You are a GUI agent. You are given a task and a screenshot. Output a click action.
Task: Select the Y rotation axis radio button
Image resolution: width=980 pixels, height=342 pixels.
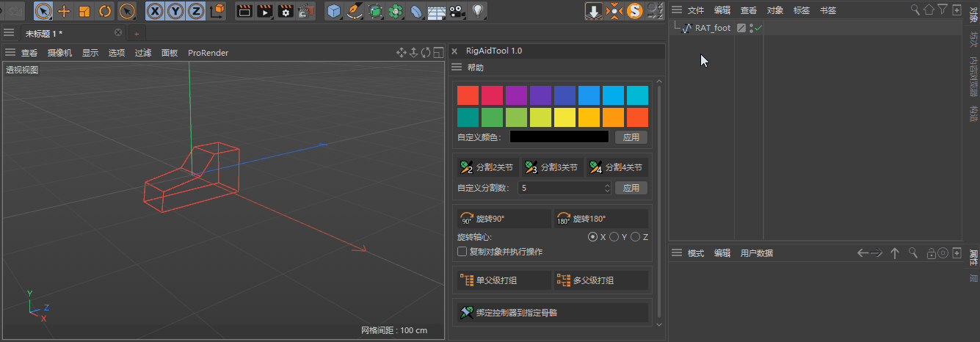click(x=614, y=237)
